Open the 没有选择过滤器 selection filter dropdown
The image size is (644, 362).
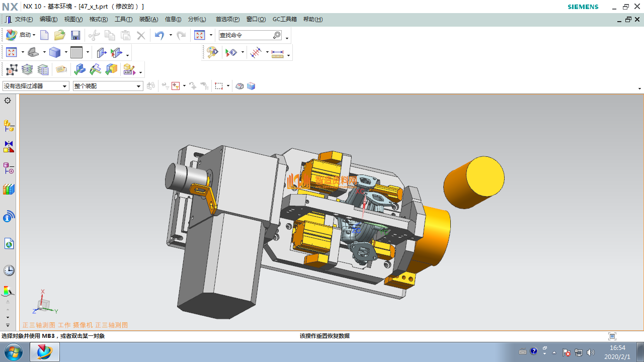pyautogui.click(x=36, y=86)
